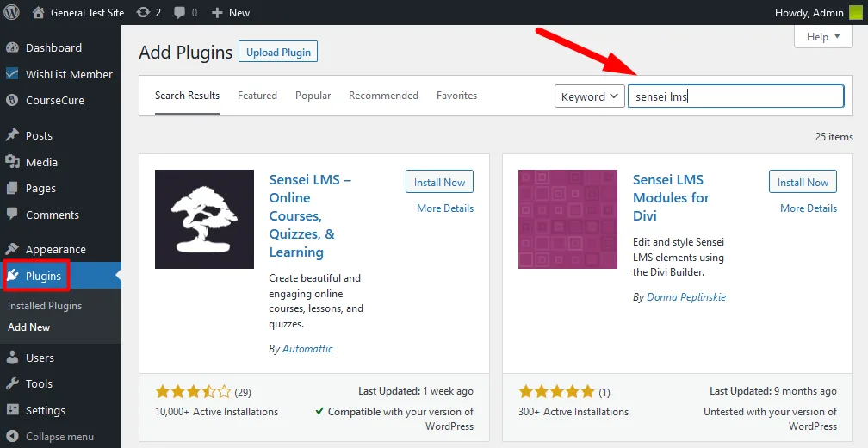868x448 pixels.
Task: Open Sensei LMS – Online Courses title link
Action: 310,216
